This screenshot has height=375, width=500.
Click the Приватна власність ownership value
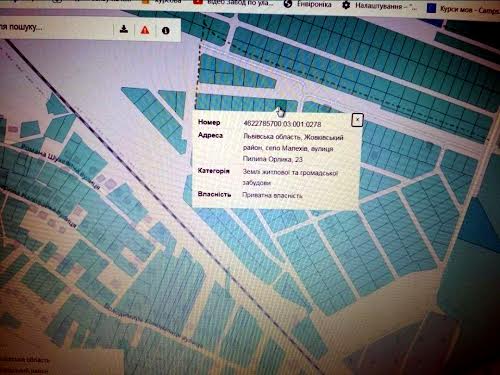[x=272, y=195]
